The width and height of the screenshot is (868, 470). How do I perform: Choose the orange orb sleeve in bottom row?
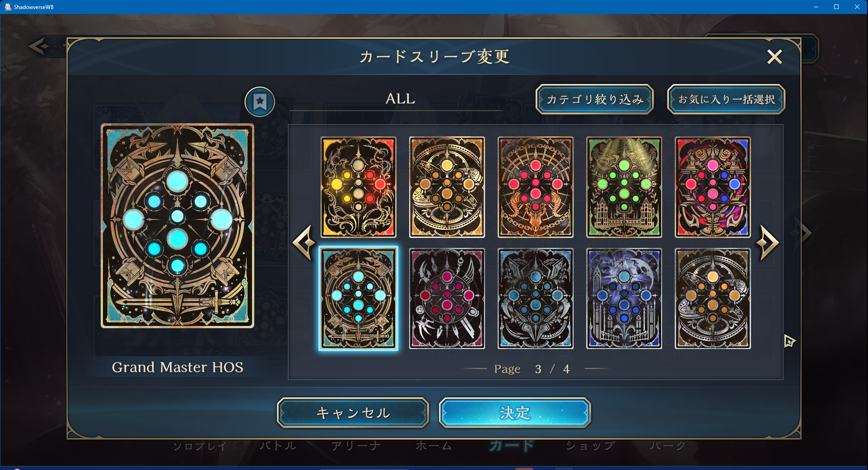point(713,298)
